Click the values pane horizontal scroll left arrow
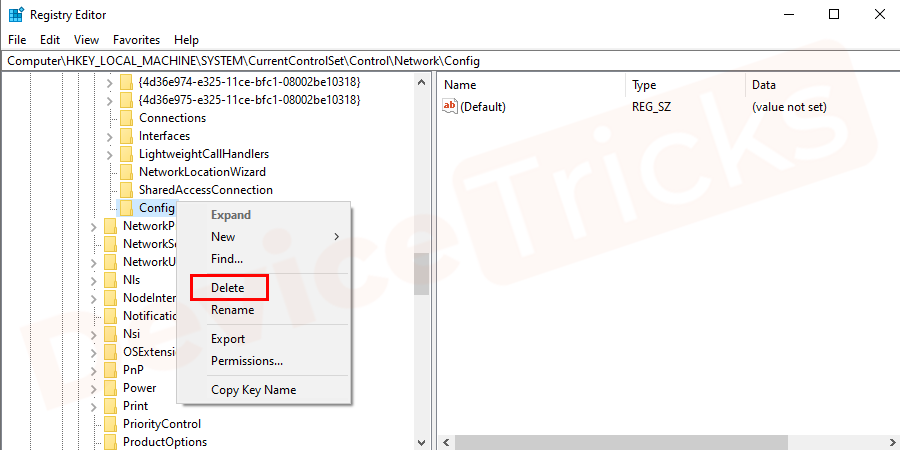The image size is (900, 450). (x=446, y=443)
